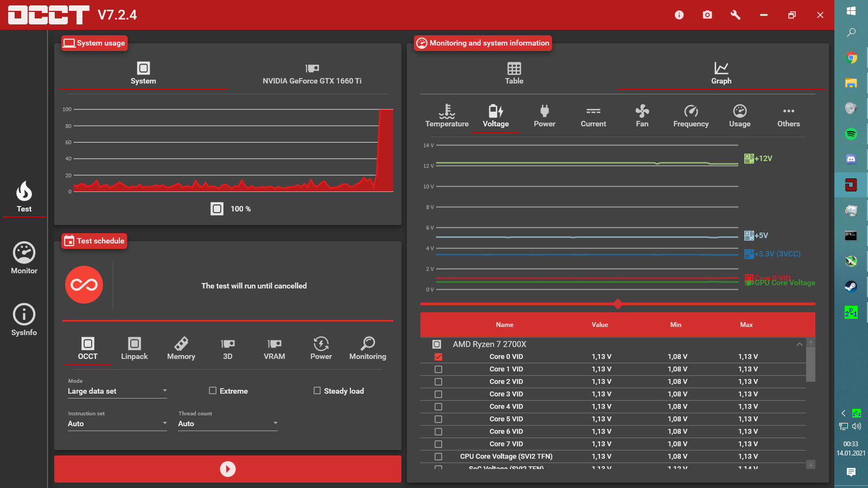Sort table by Name column header
The height and width of the screenshot is (488, 868).
[505, 325]
